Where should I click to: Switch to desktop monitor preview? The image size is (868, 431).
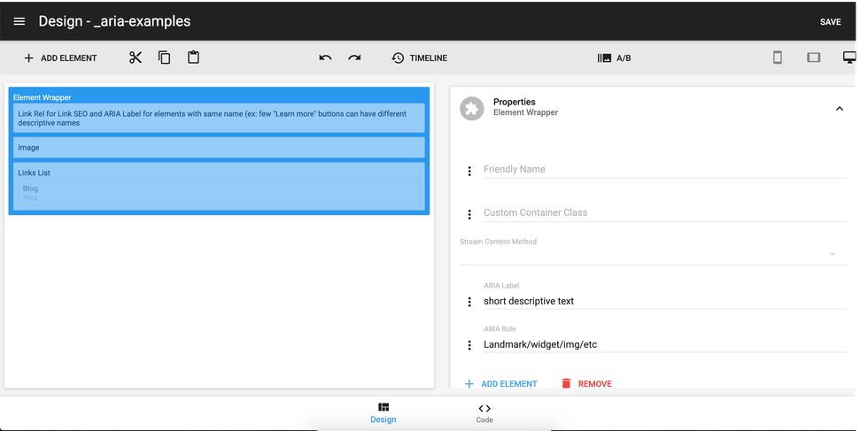point(849,58)
